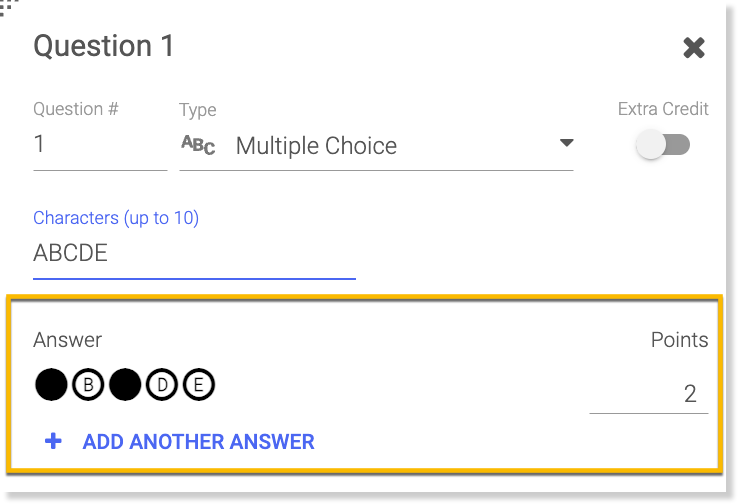Click the Points label
738x504 pixels.
[x=679, y=340]
